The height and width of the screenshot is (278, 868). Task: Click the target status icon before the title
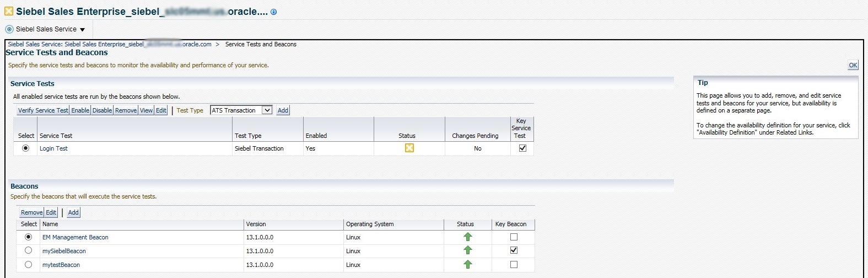click(9, 11)
